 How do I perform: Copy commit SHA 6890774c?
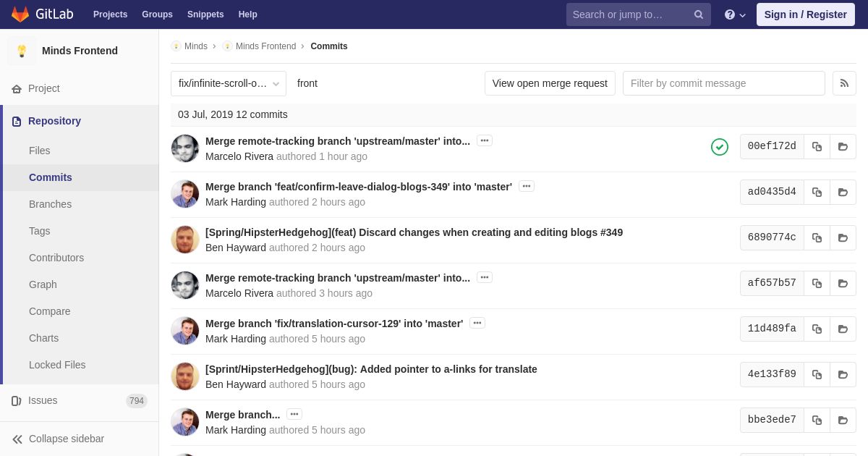[x=817, y=237]
